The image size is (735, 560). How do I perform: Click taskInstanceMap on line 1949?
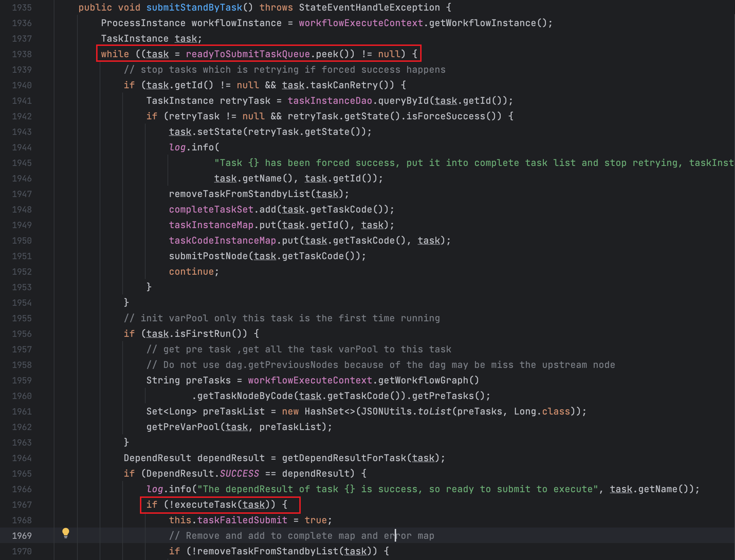point(211,225)
